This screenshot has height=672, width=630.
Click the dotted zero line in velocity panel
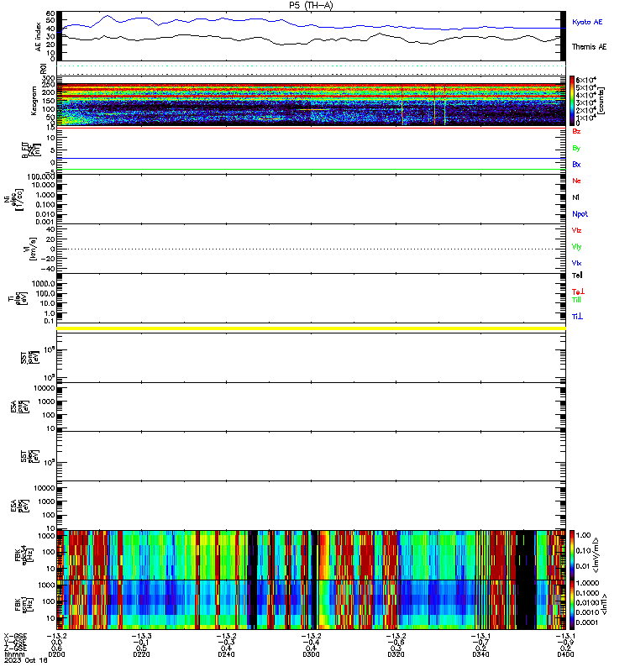coord(311,249)
